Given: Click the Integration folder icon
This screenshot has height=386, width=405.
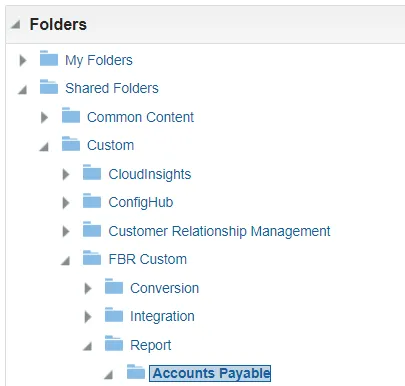Looking at the screenshot, I should coord(114,314).
